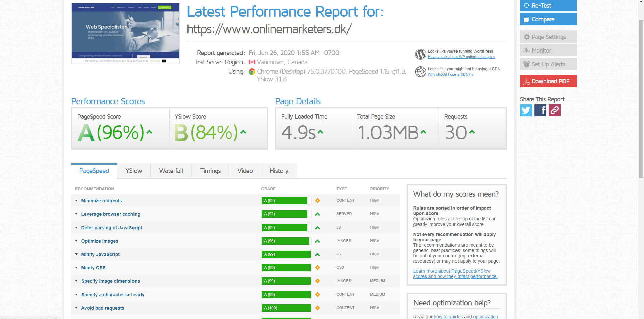
Task: Click the Defer parsing of JavaScript grade bar
Action: click(284, 228)
